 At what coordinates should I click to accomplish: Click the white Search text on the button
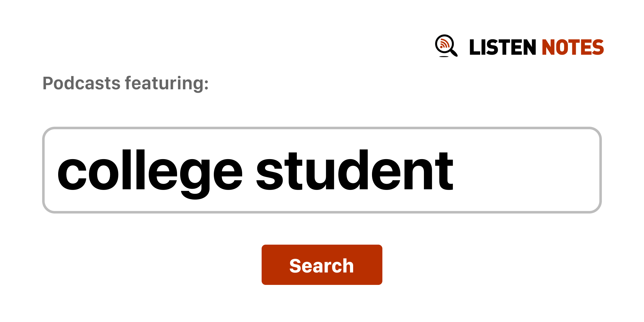(x=321, y=266)
